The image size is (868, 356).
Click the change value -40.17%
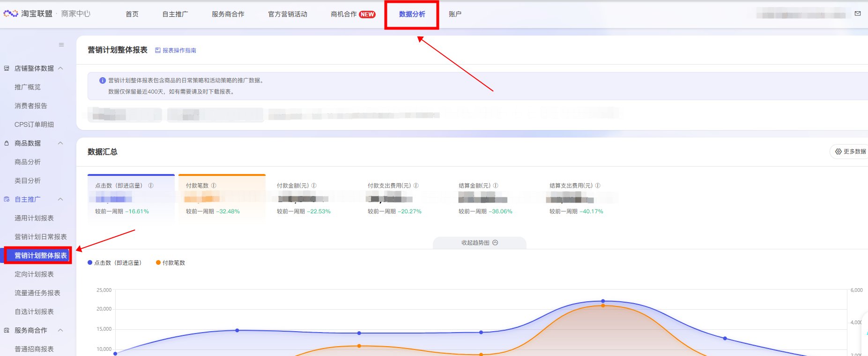[x=591, y=211]
